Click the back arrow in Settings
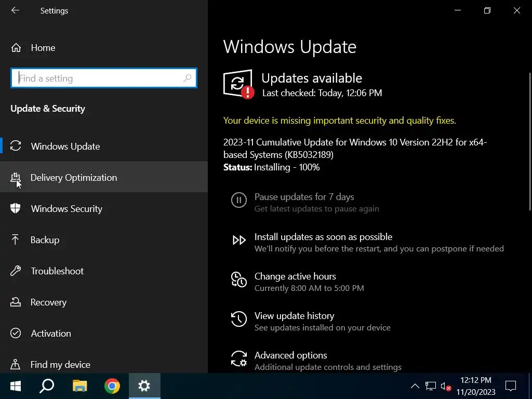The image size is (532, 399). point(15,10)
